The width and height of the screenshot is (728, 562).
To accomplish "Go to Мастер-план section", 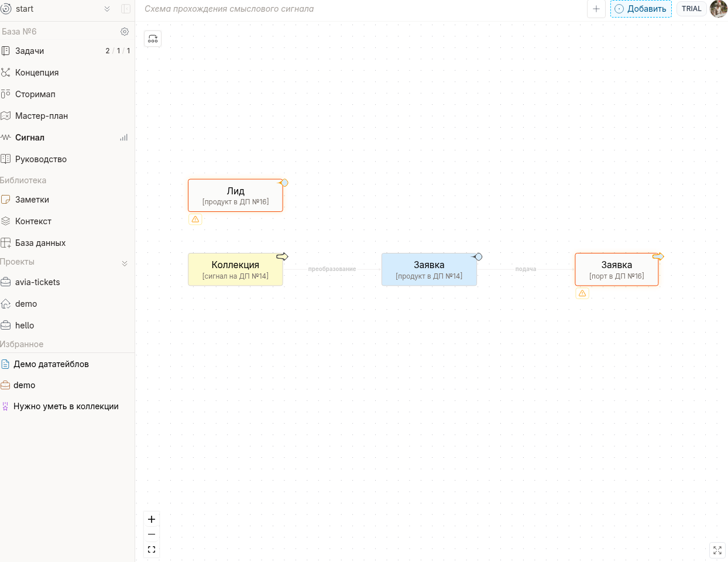I will coord(42,116).
